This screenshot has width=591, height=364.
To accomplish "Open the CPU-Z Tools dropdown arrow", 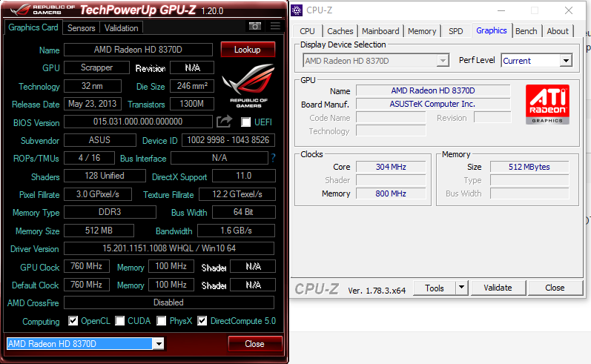I will (x=461, y=288).
